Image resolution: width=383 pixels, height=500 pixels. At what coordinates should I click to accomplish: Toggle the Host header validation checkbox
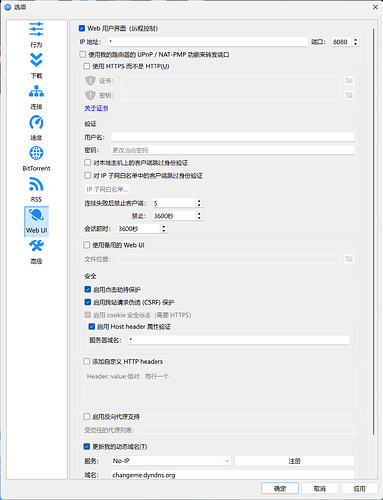coord(92,326)
